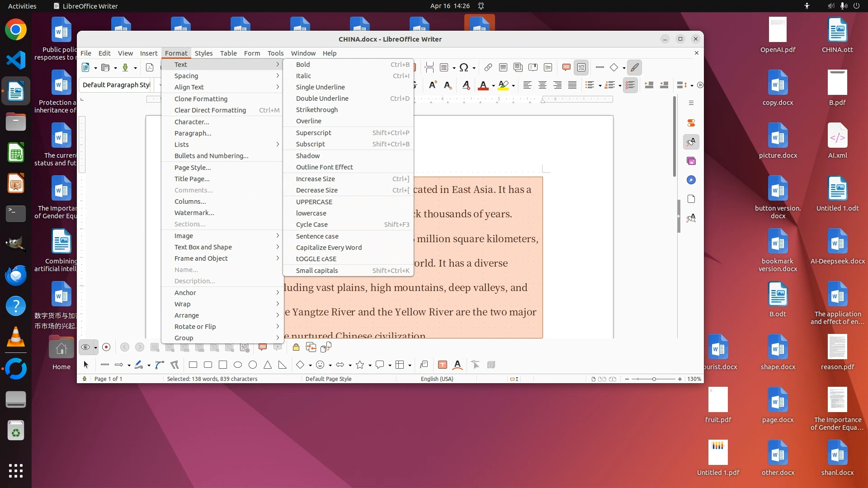Toggle the No List button
The height and width of the screenshot is (488, 868).
630,85
